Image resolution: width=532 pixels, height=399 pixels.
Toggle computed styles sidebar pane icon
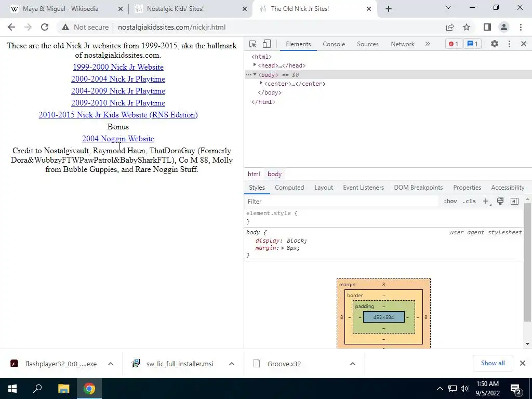514,201
